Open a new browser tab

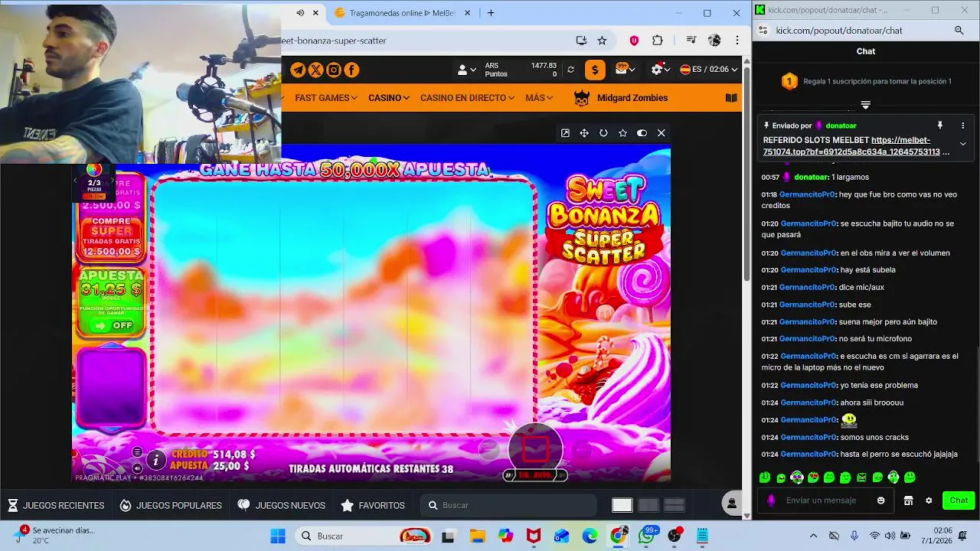coord(491,13)
